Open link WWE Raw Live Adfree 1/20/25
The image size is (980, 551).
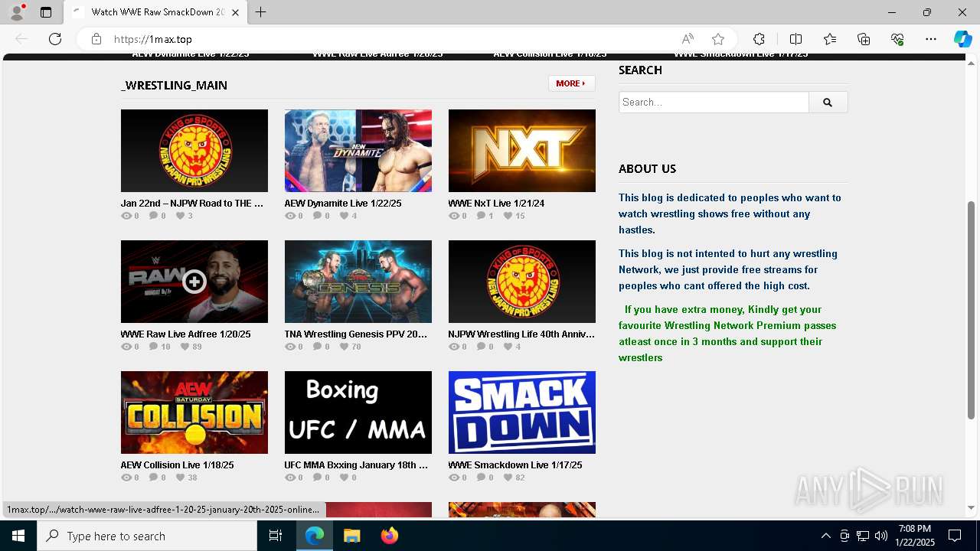click(x=185, y=334)
